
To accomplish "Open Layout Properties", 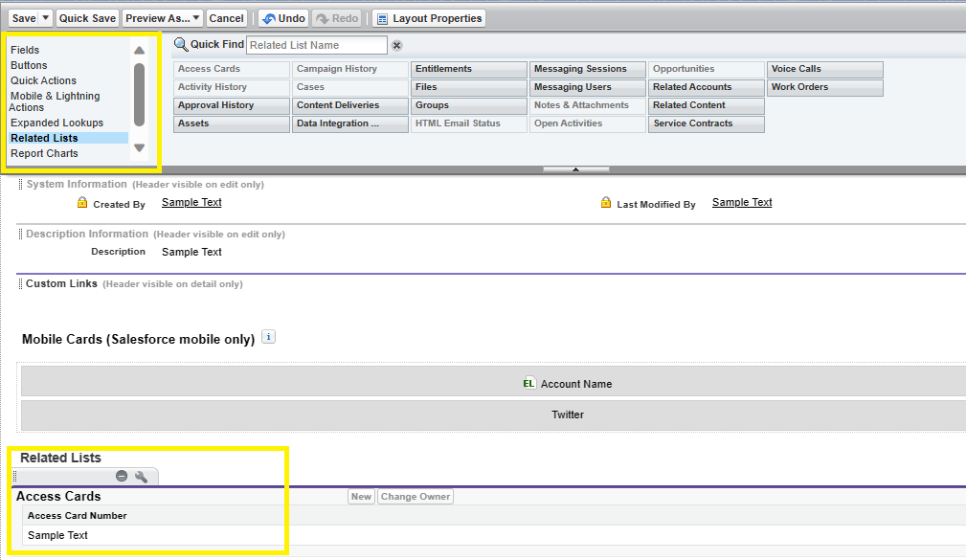I will (429, 18).
